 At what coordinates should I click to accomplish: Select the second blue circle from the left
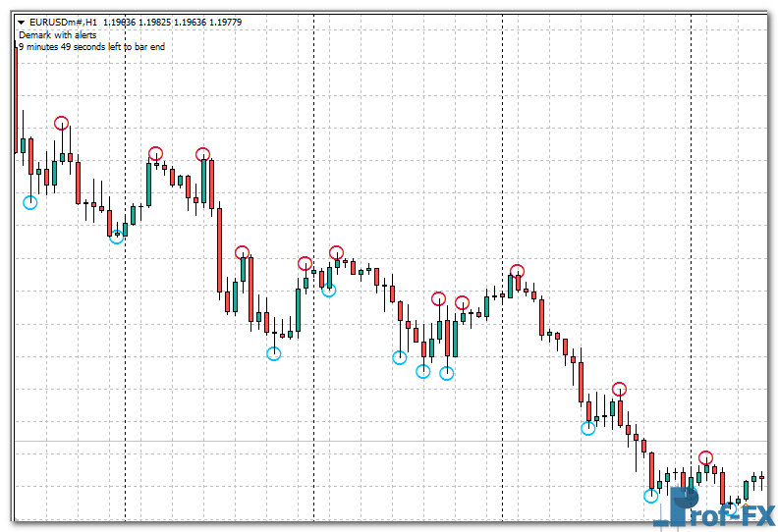click(117, 236)
